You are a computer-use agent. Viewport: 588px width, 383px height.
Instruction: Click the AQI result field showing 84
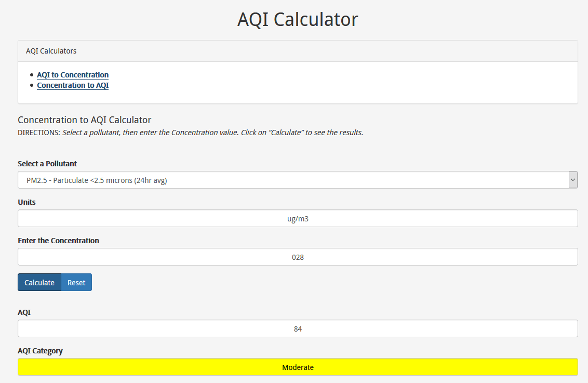point(298,329)
